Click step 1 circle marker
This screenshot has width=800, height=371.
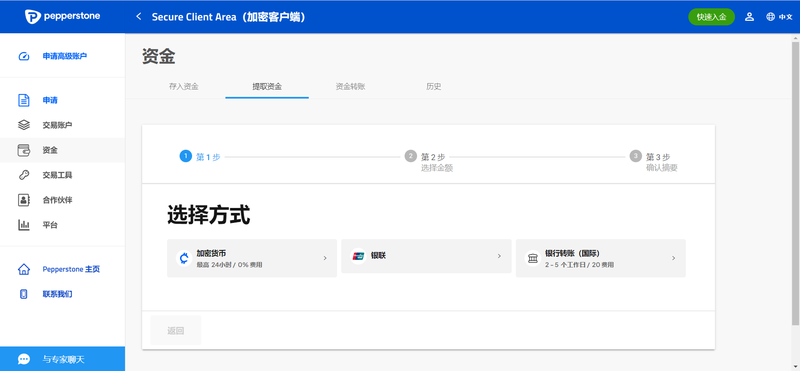coord(185,156)
